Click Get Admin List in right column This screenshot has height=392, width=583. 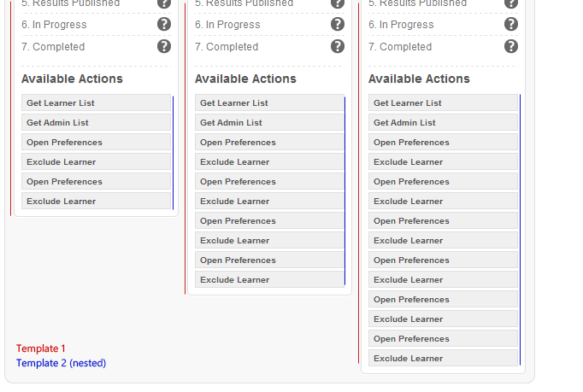[x=443, y=123]
